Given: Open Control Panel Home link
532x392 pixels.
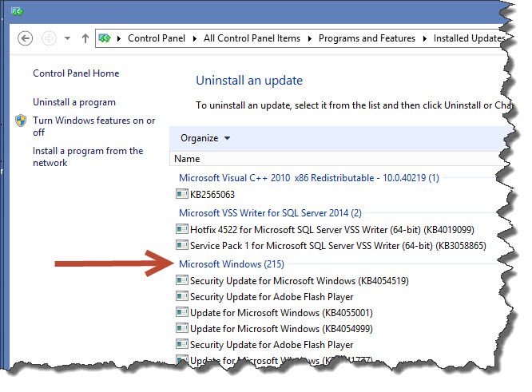Looking at the screenshot, I should coord(76,73).
